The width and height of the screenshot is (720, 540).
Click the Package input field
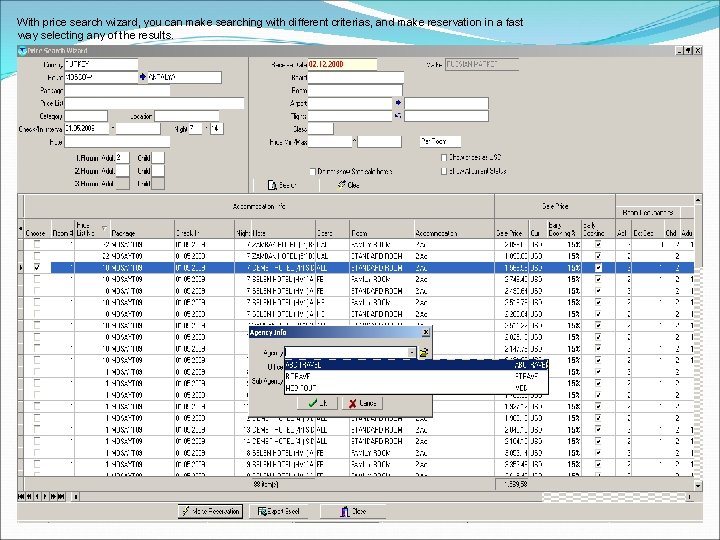click(117, 90)
